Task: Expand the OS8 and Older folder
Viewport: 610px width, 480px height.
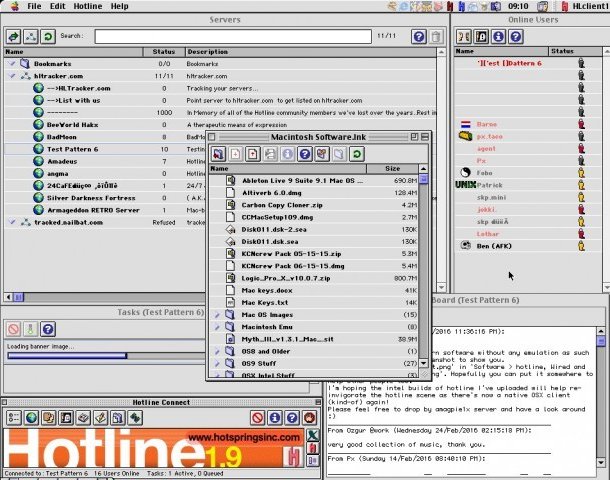Action: click(x=217, y=351)
